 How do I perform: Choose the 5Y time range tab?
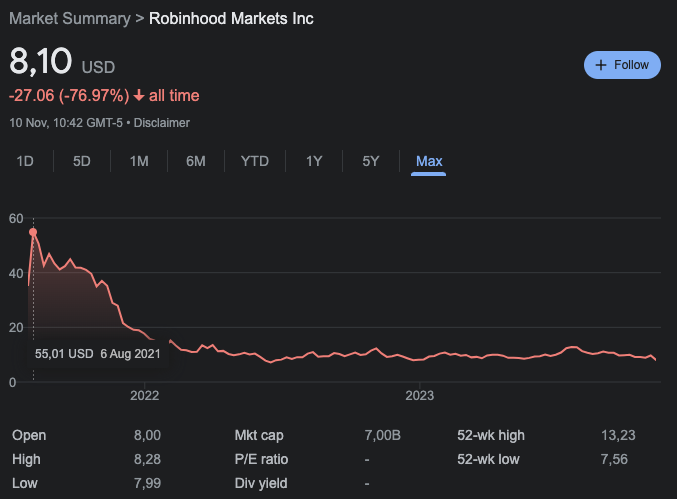[x=371, y=161]
